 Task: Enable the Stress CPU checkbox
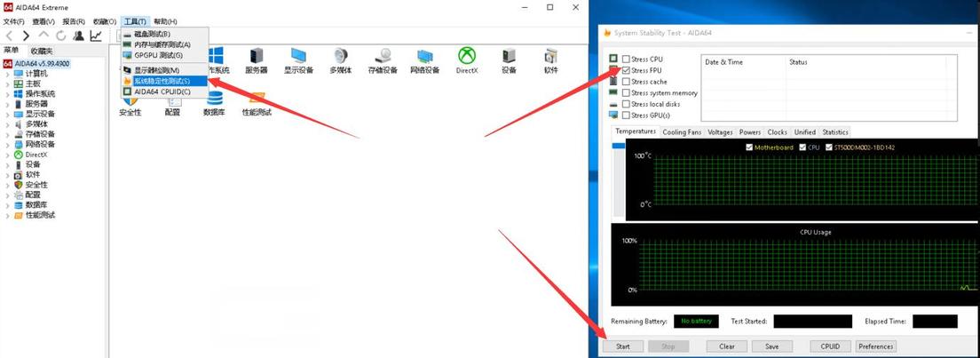[627, 60]
